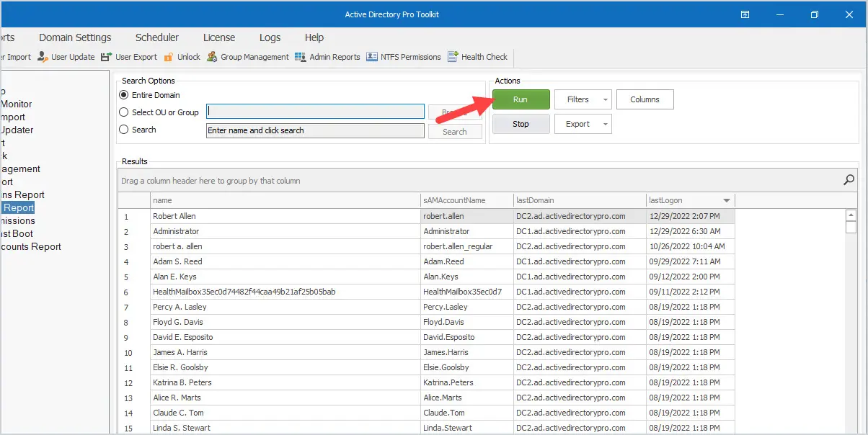Open the Domain Settings menu

click(x=75, y=37)
